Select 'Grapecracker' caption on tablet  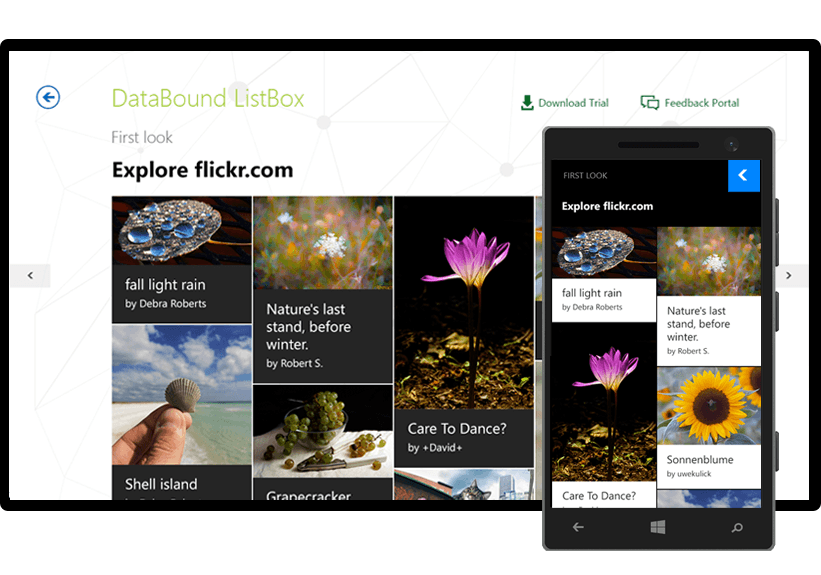[308, 495]
